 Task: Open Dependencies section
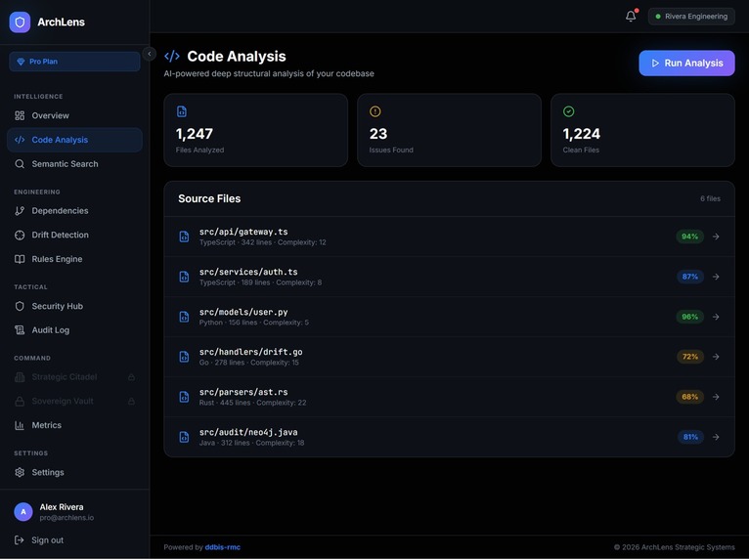coord(74,210)
